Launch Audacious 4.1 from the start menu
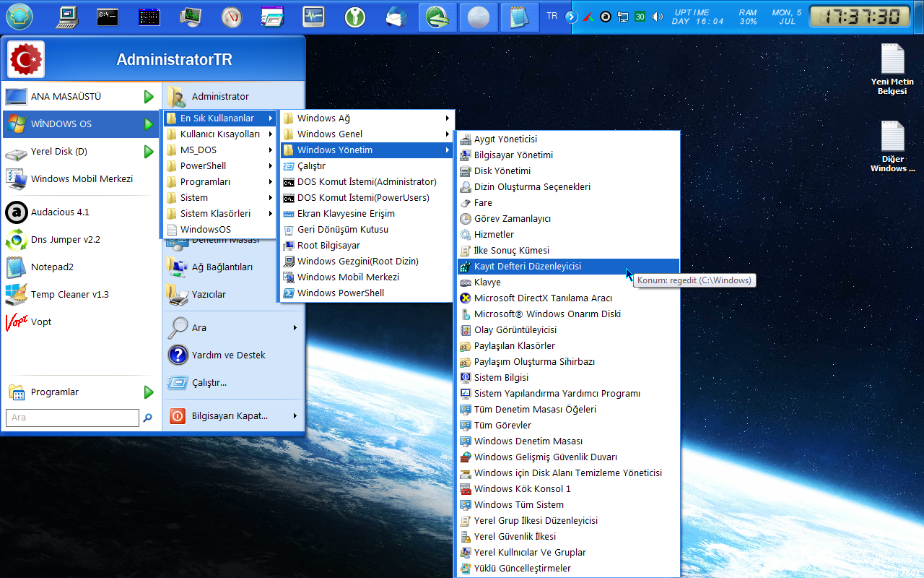 (81, 212)
